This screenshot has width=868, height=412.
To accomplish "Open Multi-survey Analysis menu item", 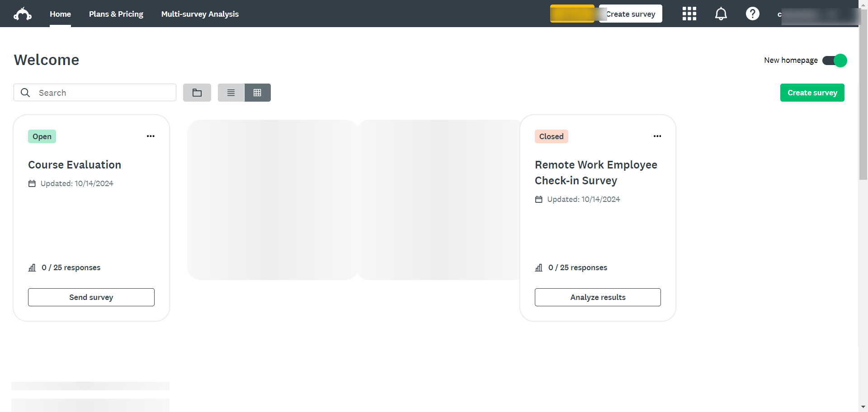I will pos(200,14).
